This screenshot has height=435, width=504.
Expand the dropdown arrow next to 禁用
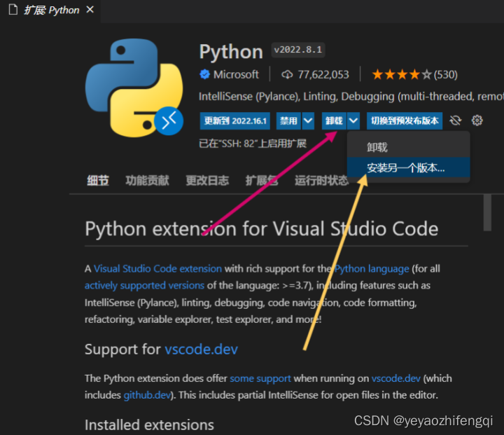pyautogui.click(x=308, y=121)
